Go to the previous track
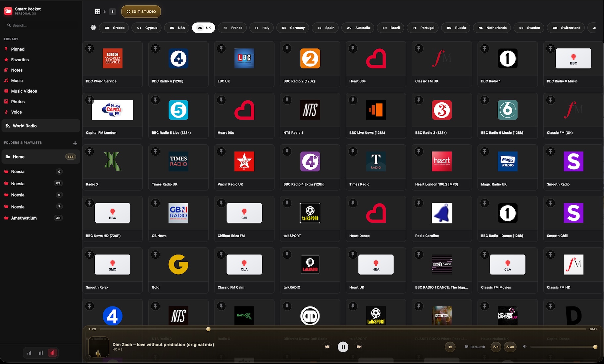Image resolution: width=604 pixels, height=364 pixels. [x=327, y=346]
